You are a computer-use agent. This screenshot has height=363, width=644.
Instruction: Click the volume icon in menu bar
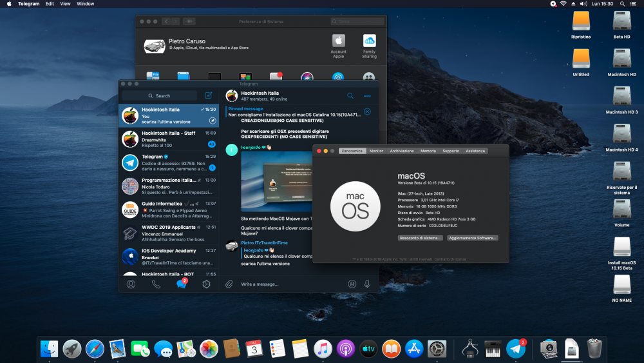[583, 4]
